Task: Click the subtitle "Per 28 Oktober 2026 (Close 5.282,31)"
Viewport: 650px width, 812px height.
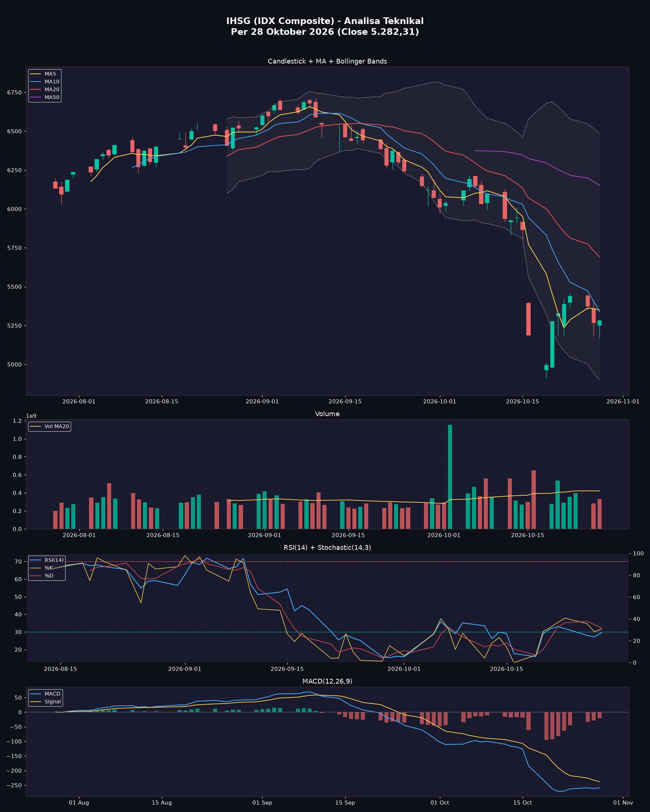Action: pyautogui.click(x=325, y=32)
